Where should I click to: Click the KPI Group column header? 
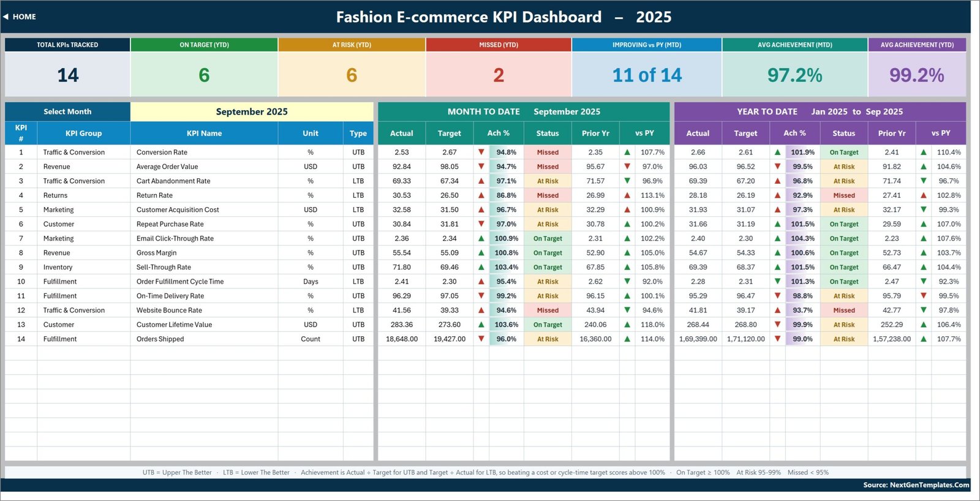tap(83, 133)
